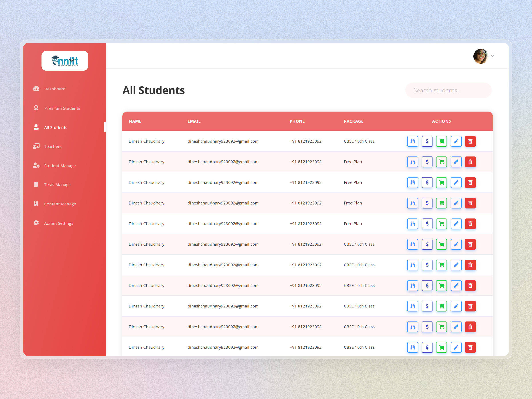Navigate to the Teachers sidebar entry
This screenshot has height=399, width=532.
coord(53,146)
